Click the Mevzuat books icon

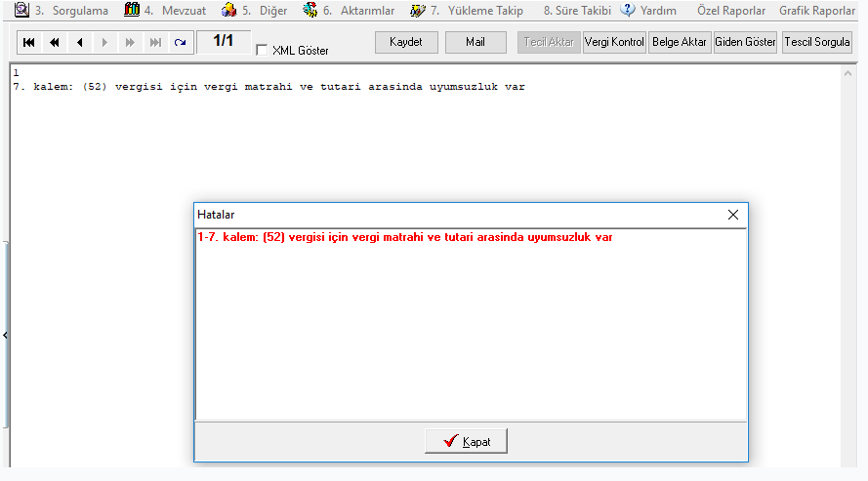[132, 10]
